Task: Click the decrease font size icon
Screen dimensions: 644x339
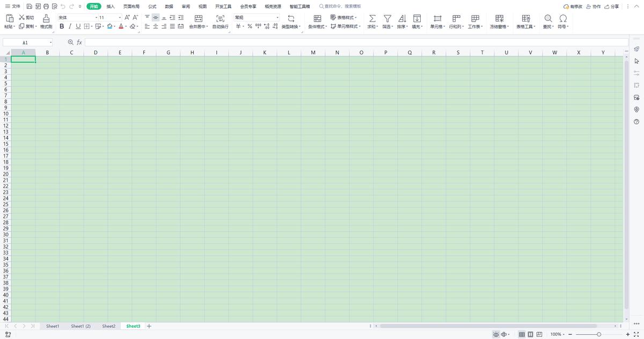Action: (135, 18)
